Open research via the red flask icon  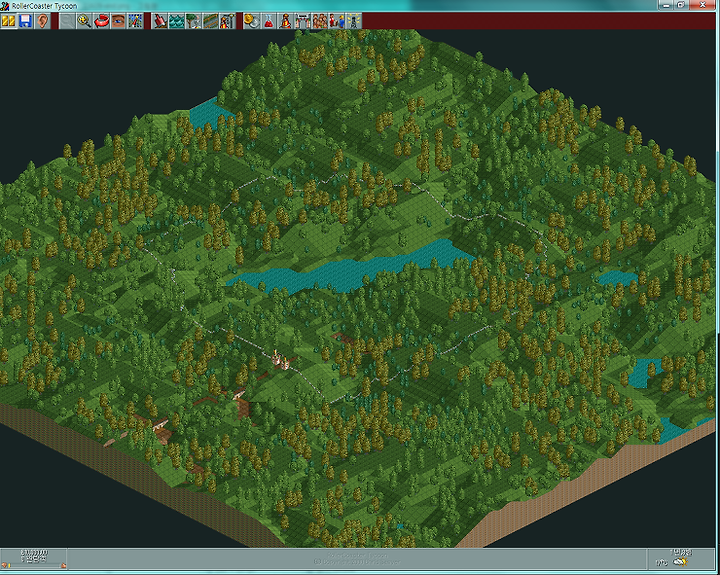click(269, 21)
